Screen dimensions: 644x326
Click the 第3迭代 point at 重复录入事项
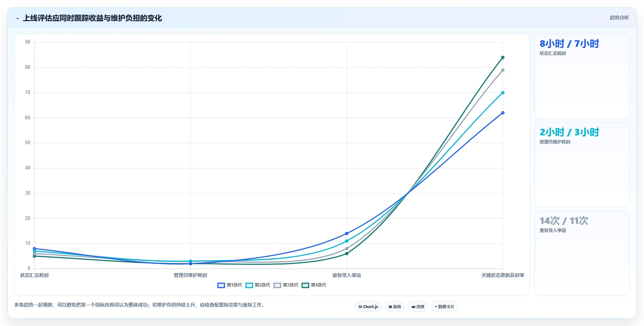point(347,248)
